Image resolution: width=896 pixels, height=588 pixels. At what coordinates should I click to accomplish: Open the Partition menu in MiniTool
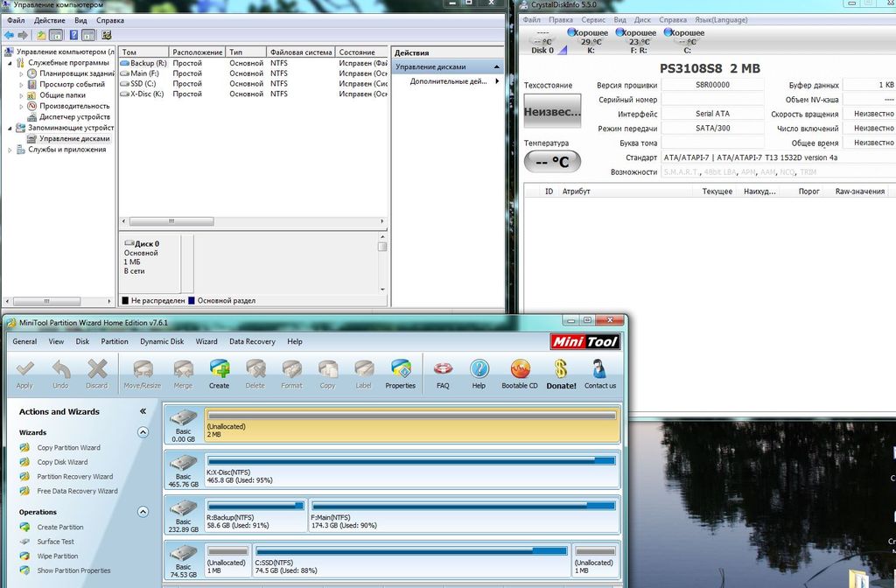click(x=115, y=341)
